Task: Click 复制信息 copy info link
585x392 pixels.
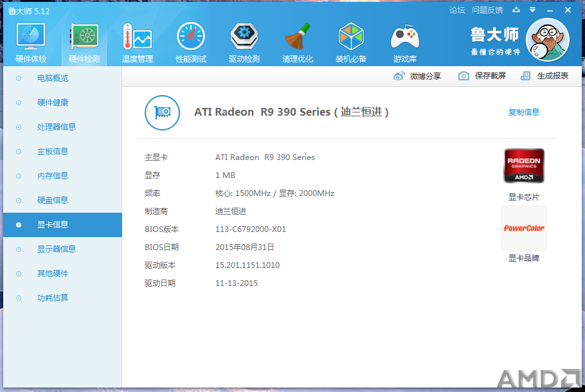Action: pos(524,112)
